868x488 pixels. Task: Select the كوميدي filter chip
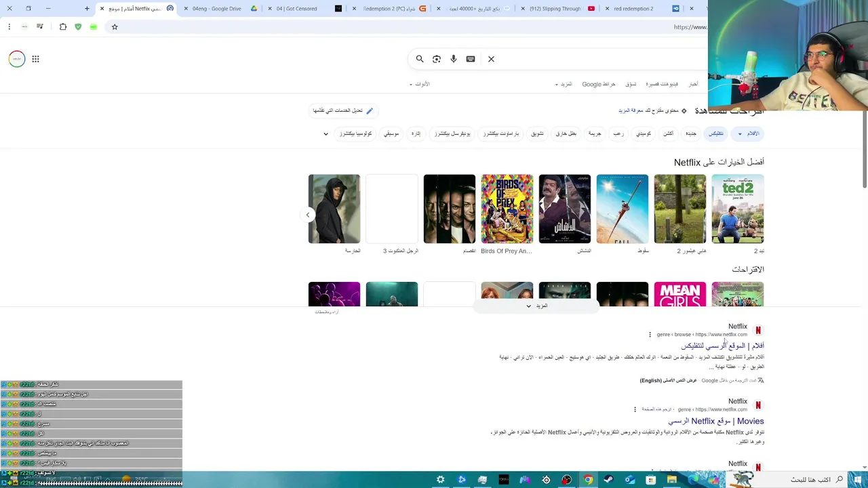pyautogui.click(x=644, y=134)
